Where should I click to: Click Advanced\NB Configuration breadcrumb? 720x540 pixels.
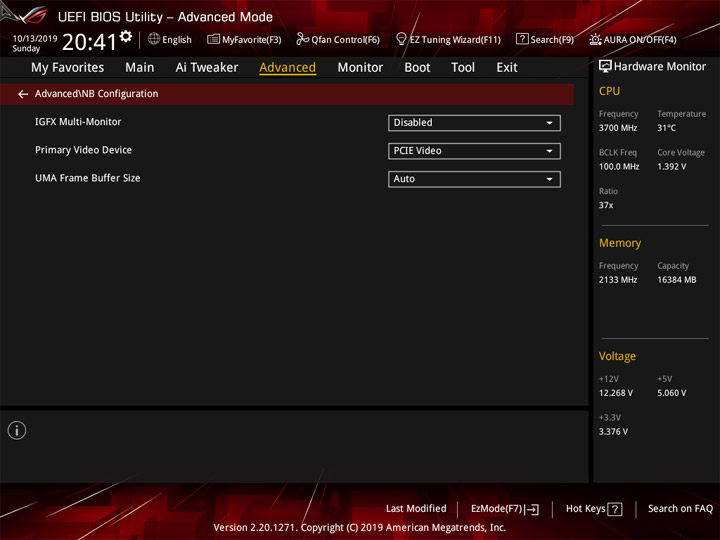pos(96,94)
